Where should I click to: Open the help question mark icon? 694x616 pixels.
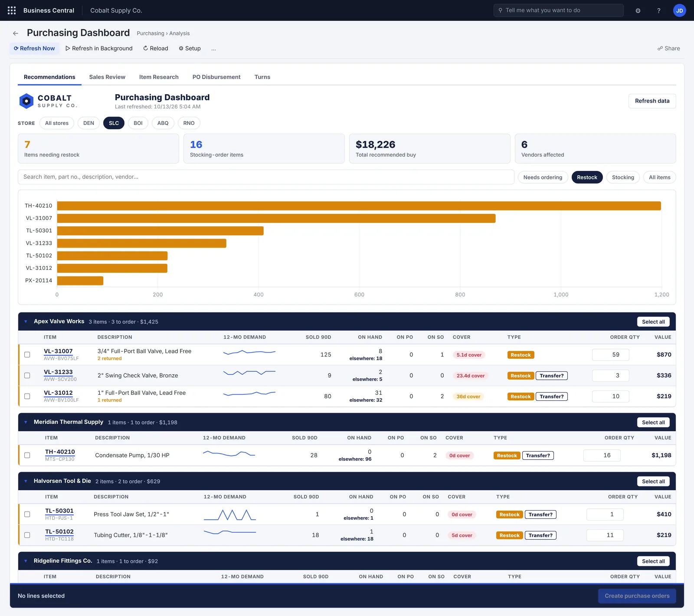point(658,10)
